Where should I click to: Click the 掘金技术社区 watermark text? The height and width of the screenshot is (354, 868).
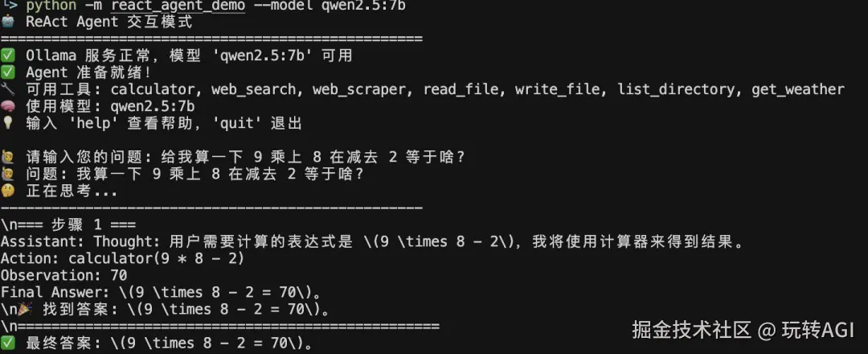692,331
